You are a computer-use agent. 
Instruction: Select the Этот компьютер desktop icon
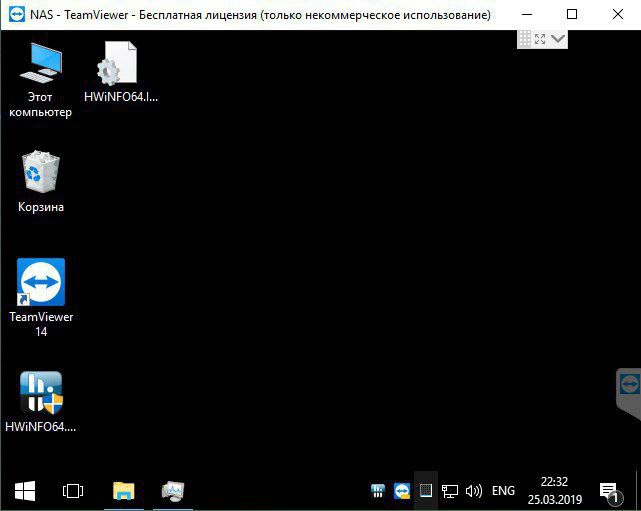(40, 80)
